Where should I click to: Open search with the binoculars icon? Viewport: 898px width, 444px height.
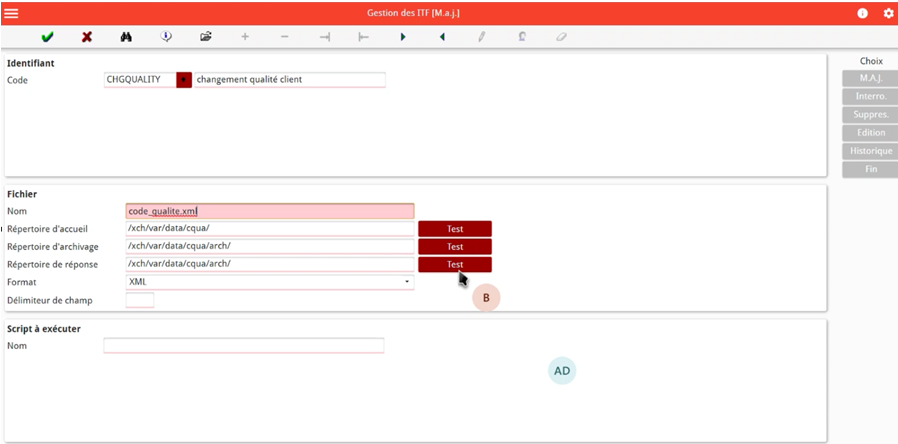pyautogui.click(x=127, y=37)
